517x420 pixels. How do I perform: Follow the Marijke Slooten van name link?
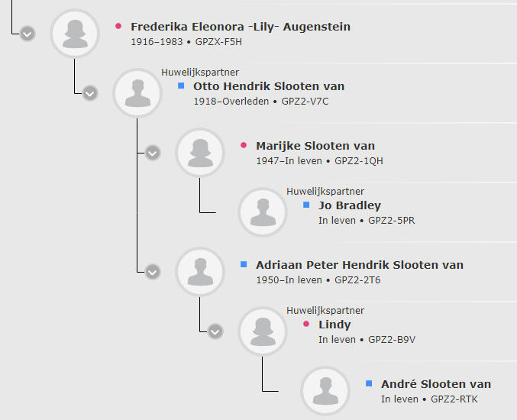click(x=315, y=146)
